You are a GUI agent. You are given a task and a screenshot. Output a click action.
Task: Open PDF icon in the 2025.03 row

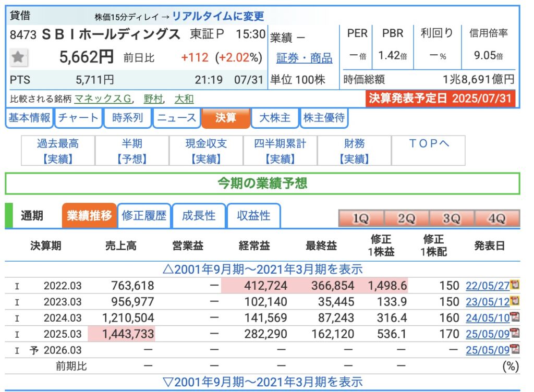[515, 333]
